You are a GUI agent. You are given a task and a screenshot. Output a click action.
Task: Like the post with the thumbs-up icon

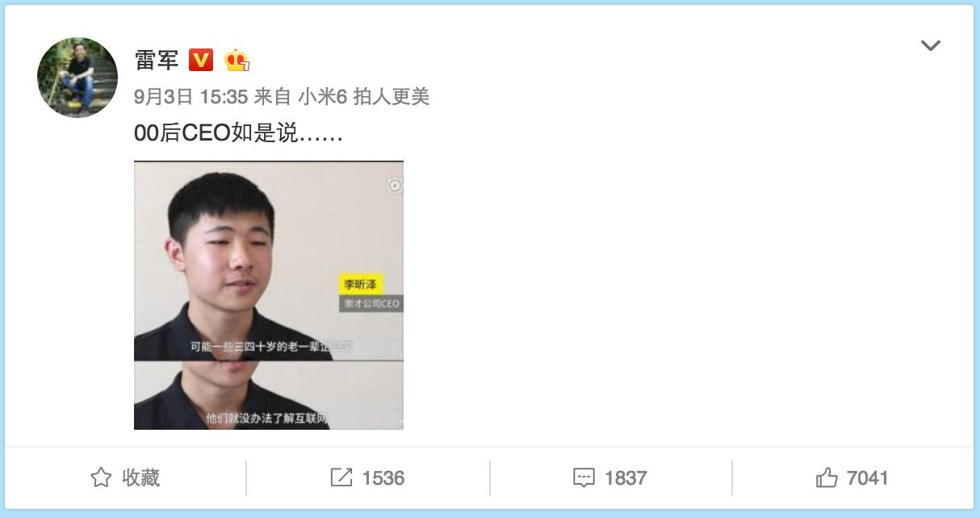tap(827, 477)
